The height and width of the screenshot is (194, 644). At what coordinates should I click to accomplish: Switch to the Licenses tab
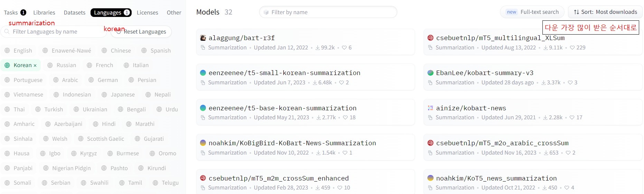147,12
